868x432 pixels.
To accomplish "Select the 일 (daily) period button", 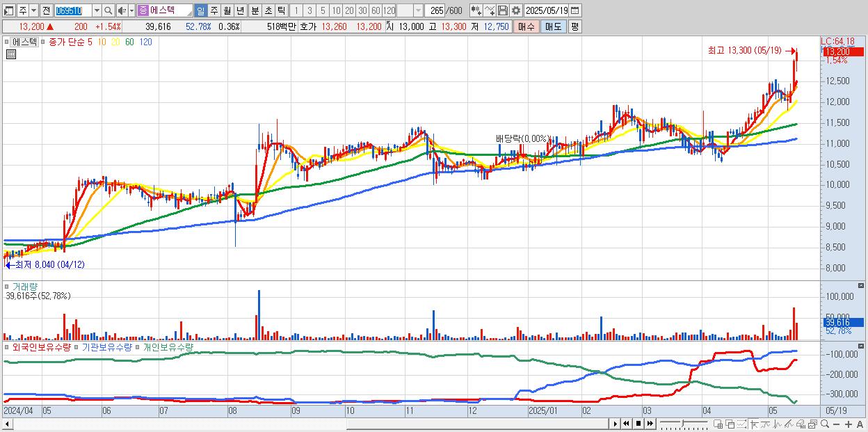I will (200, 10).
